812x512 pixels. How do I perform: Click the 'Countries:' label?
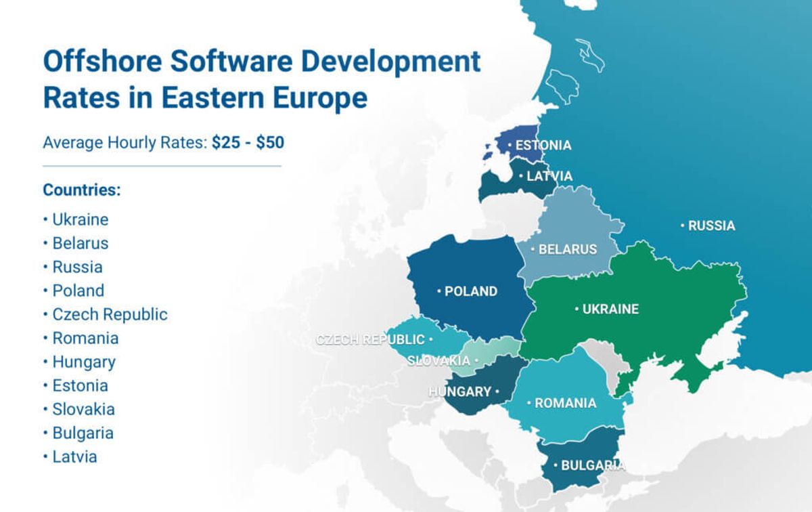[x=82, y=190]
